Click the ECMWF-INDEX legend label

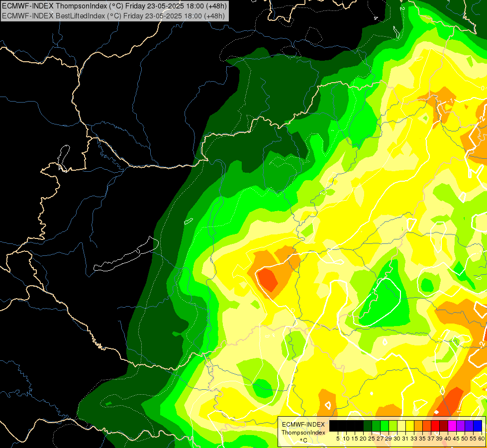pyautogui.click(x=303, y=425)
